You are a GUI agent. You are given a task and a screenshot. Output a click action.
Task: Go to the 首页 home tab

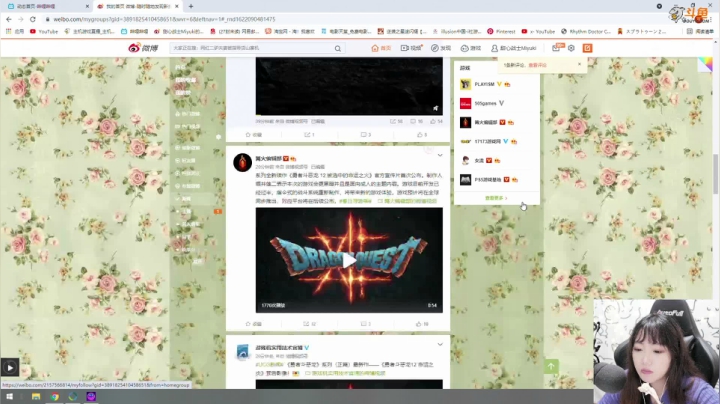click(381, 48)
